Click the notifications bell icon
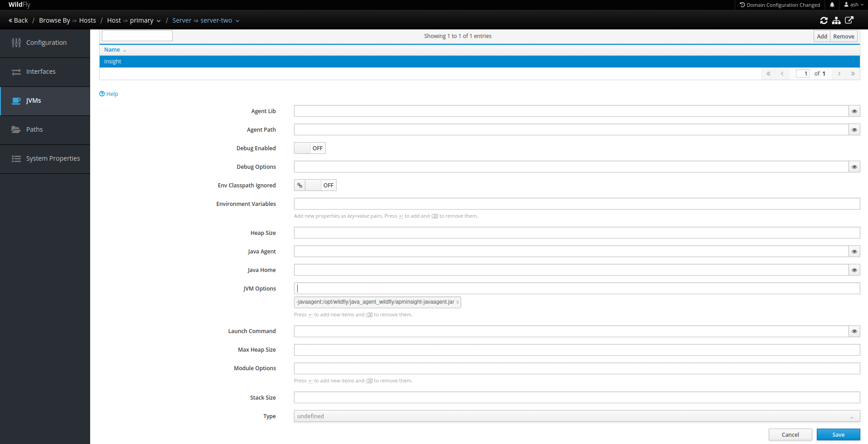868x444 pixels. 832,5
